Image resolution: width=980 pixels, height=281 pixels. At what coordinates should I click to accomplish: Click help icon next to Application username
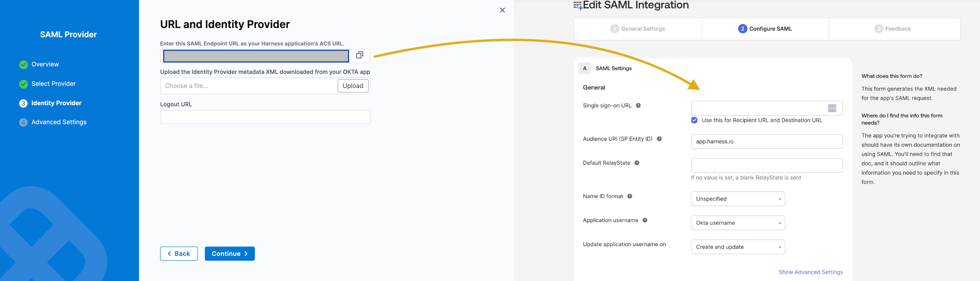(x=645, y=221)
